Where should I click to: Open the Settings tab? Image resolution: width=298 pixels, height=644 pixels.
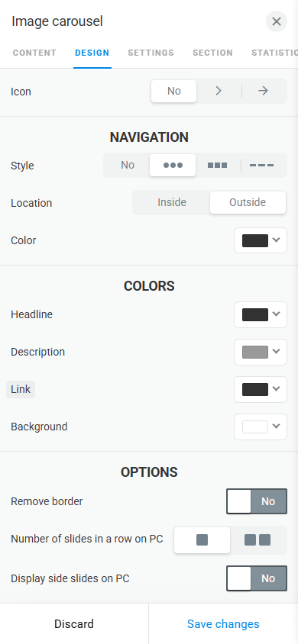[151, 53]
